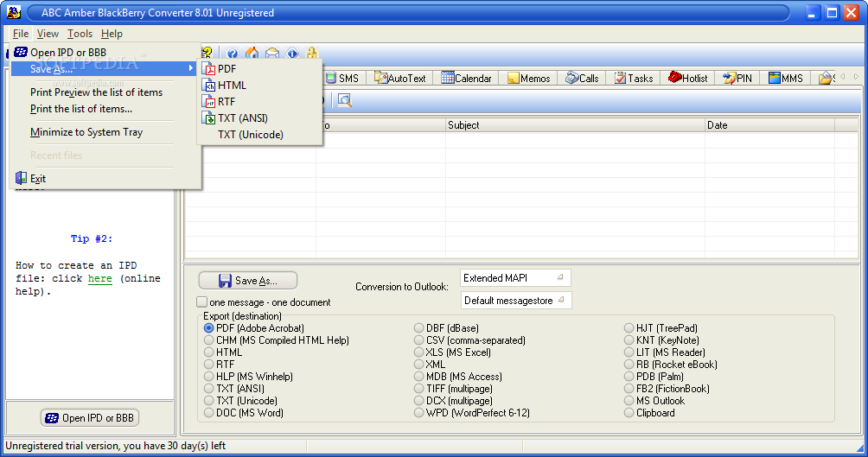
Task: Choose Open IPD or BBB in File menu
Action: 105,52
